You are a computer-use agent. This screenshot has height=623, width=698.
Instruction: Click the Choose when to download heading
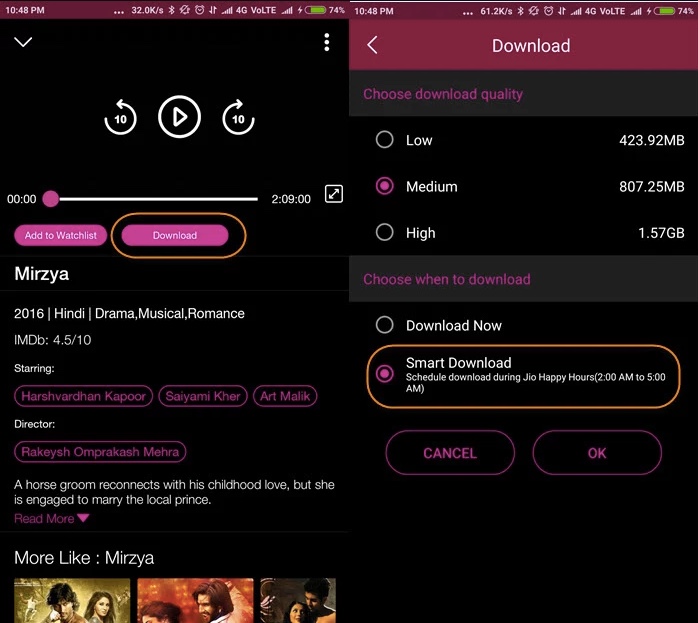447,279
